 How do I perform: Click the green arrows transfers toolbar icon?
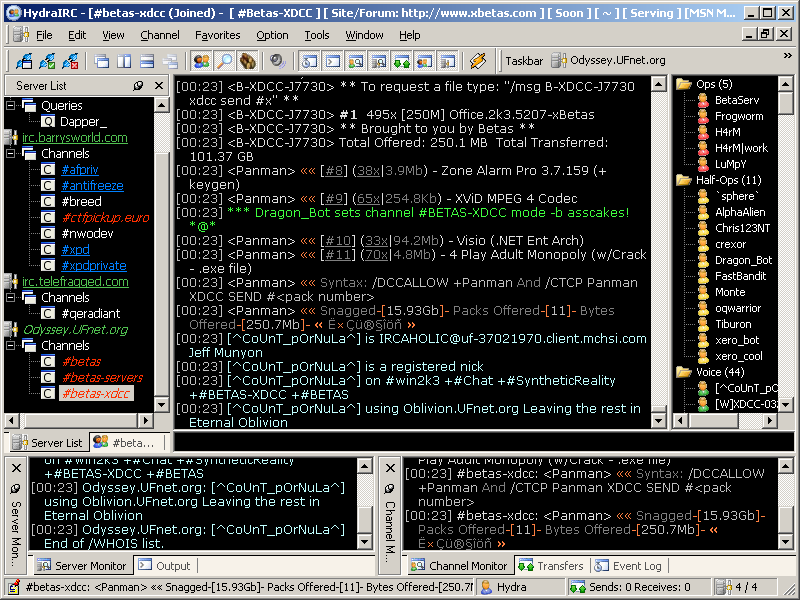401,61
